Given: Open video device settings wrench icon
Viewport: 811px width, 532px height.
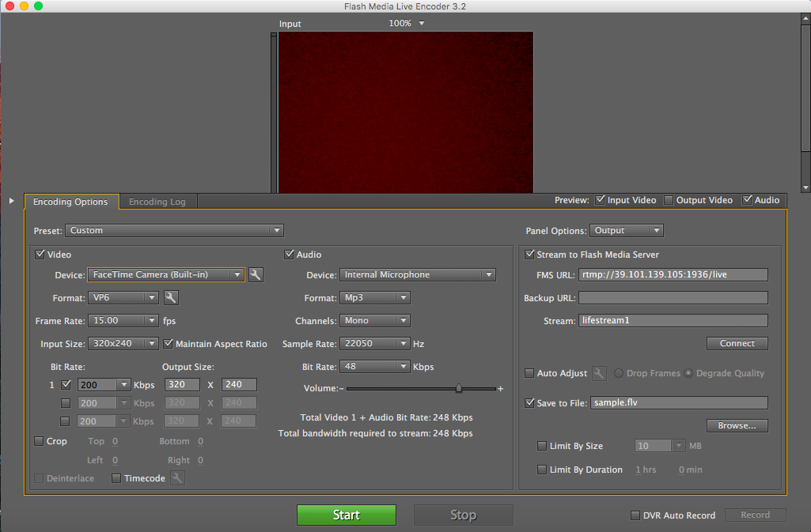Looking at the screenshot, I should 256,275.
